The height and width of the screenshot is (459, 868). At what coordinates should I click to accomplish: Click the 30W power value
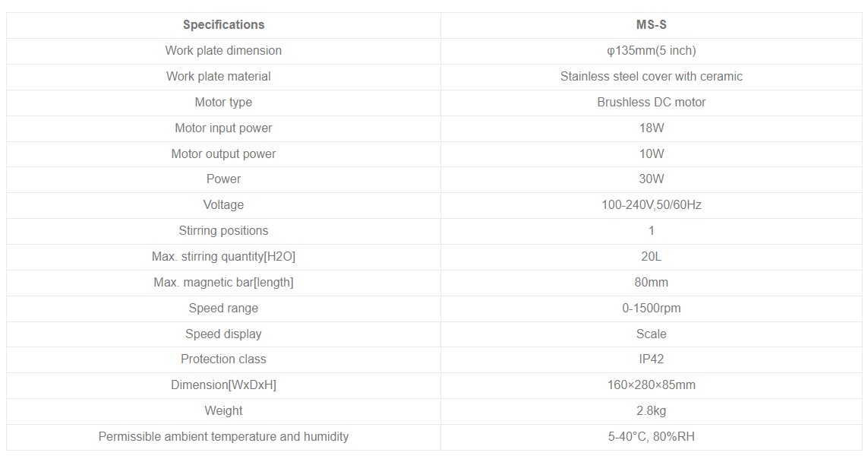pyautogui.click(x=651, y=179)
